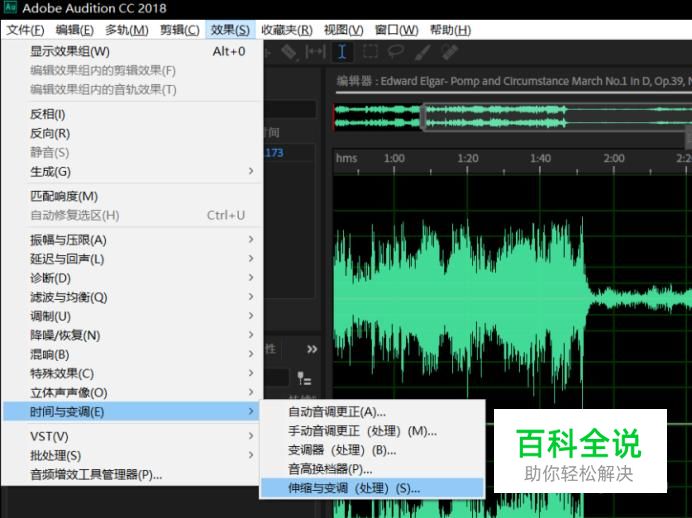Expand the VST(V) submenu
692x518 pixels.
click(132, 436)
